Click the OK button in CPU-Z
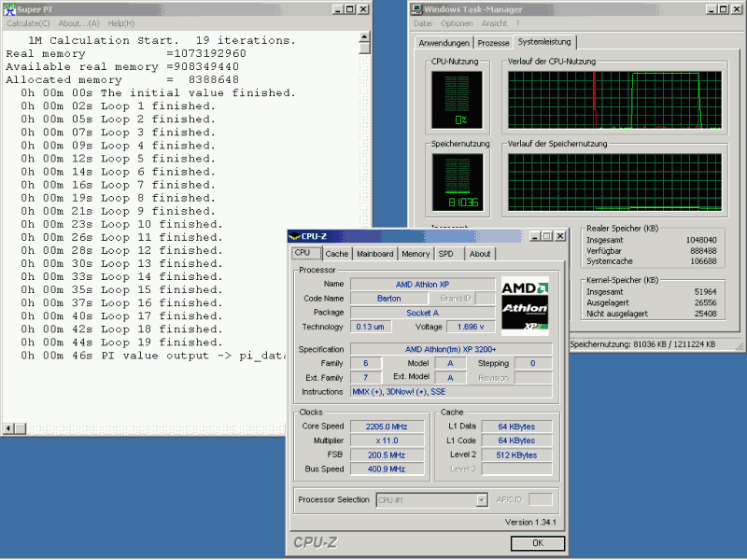The width and height of the screenshot is (747, 560). pos(538,543)
